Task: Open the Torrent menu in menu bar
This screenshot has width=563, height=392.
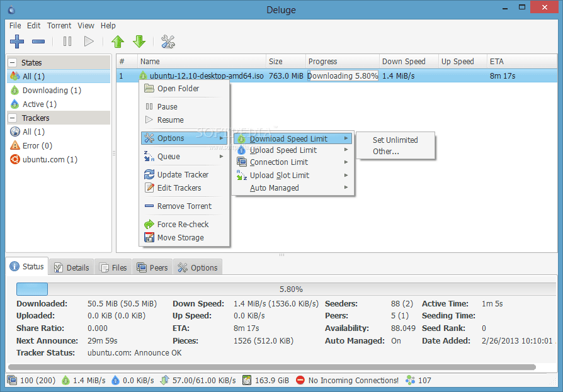Action: (x=59, y=25)
